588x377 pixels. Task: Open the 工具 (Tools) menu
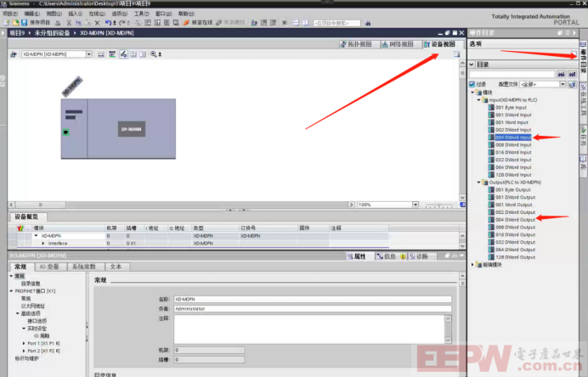pos(141,14)
